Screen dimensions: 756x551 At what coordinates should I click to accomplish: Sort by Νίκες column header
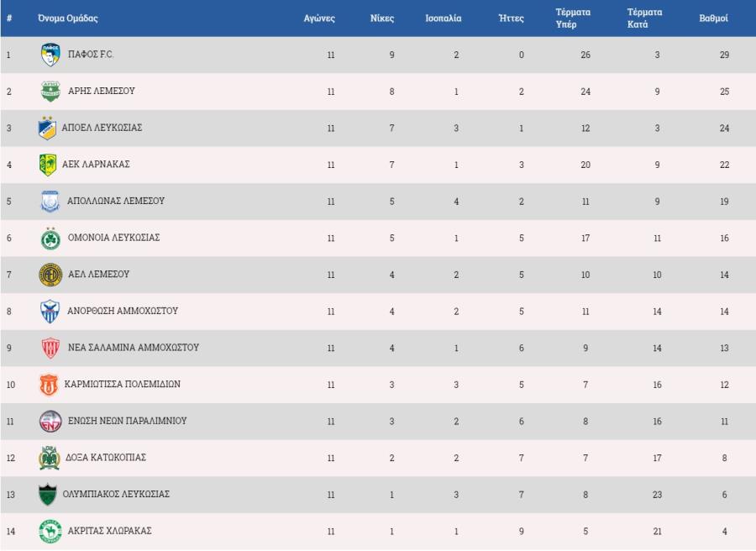click(x=382, y=18)
